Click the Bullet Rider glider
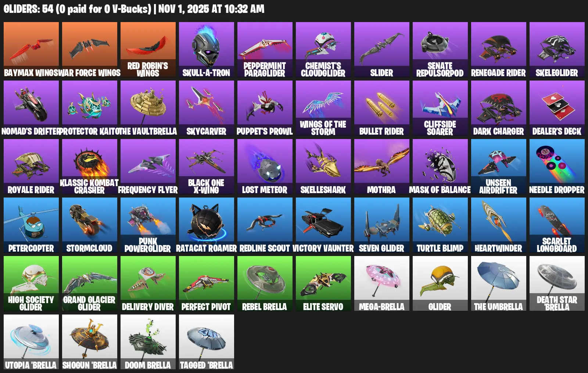This screenshot has width=588, height=373. (x=382, y=108)
